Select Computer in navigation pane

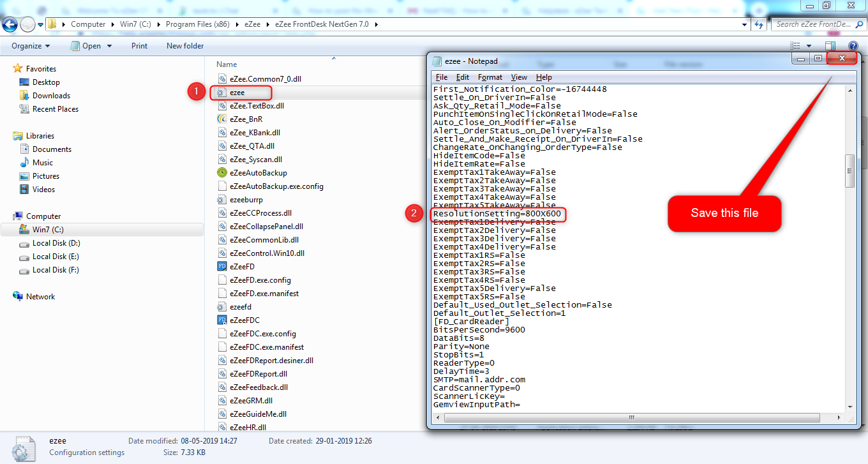43,216
